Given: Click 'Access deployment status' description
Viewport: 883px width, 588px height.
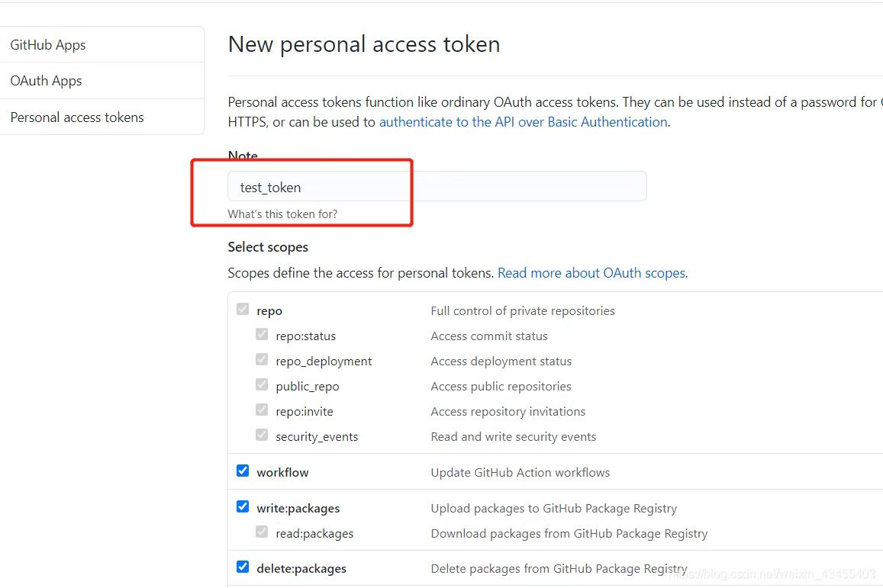Looking at the screenshot, I should [501, 361].
